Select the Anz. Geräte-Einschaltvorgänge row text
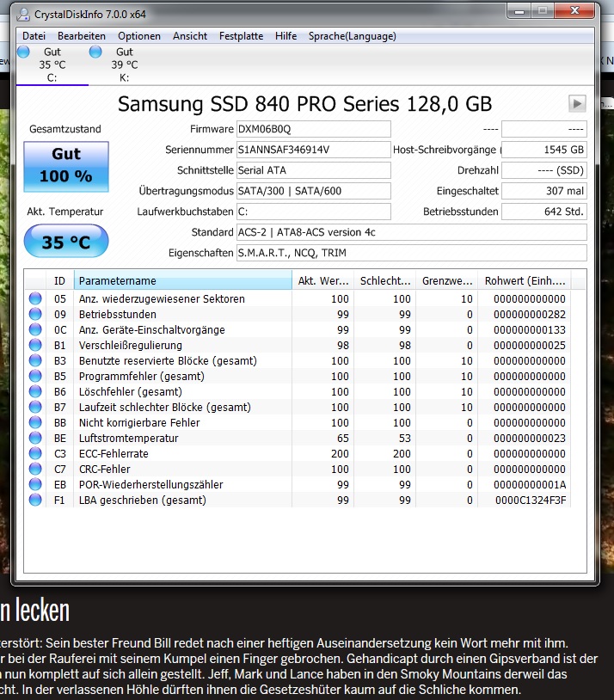 click(x=152, y=329)
